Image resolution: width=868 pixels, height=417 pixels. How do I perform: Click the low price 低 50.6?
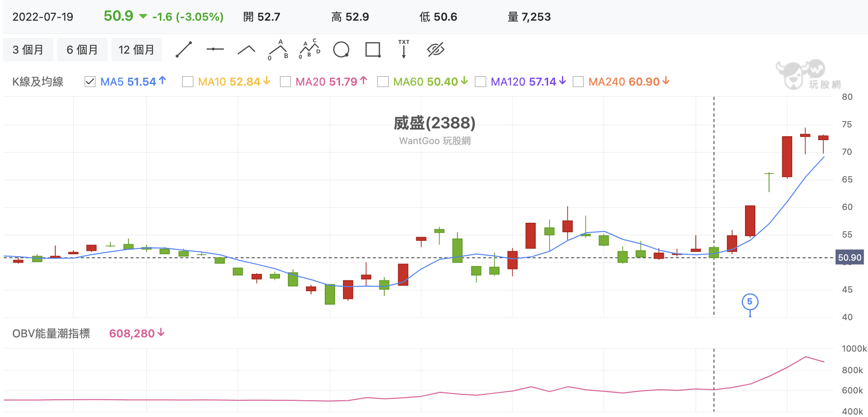[x=438, y=17]
